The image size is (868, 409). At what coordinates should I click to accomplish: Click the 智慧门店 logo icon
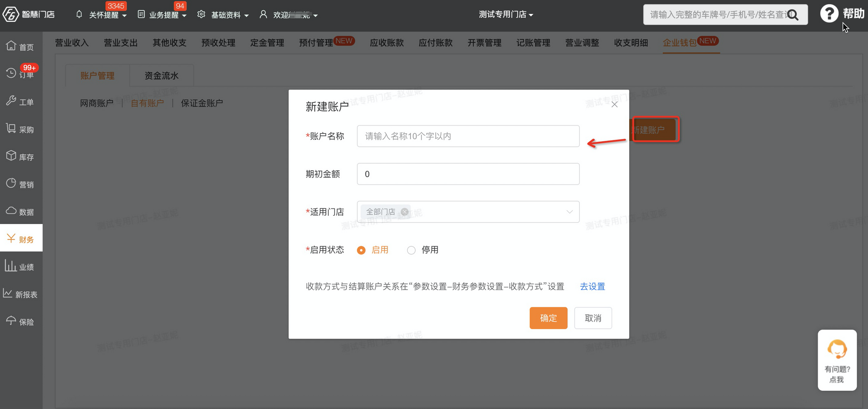click(x=10, y=14)
